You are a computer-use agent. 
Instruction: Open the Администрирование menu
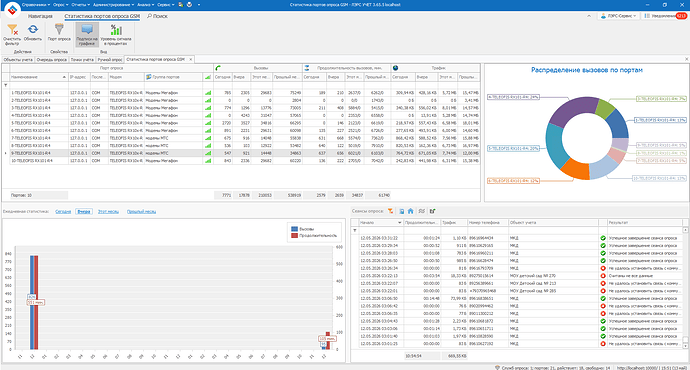pyautogui.click(x=114, y=4)
